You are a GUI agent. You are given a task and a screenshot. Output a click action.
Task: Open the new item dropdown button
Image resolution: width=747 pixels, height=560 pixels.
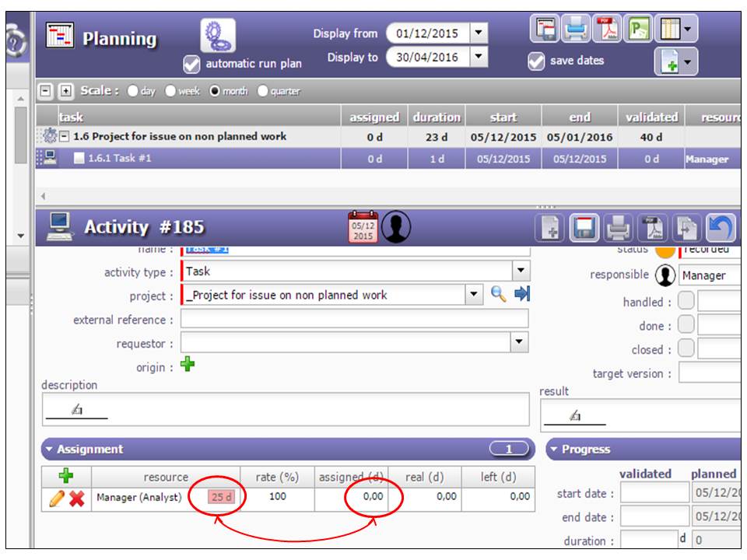(x=676, y=62)
